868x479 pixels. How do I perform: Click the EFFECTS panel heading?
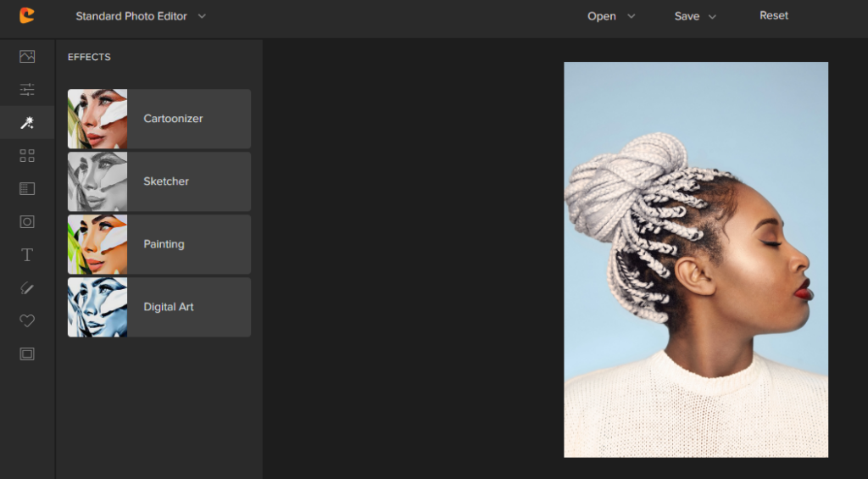coord(89,57)
